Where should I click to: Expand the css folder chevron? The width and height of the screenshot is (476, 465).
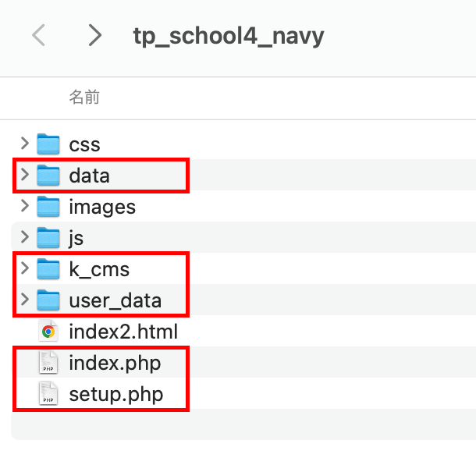point(25,144)
